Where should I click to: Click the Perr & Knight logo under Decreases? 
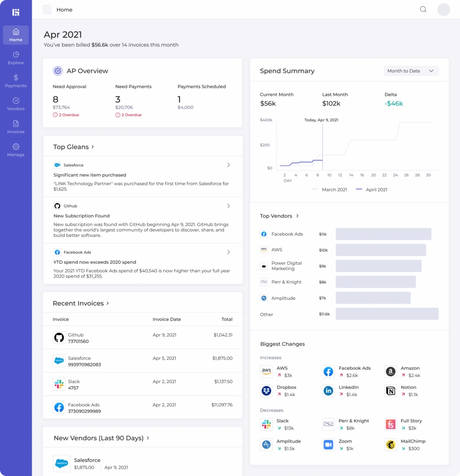pyautogui.click(x=328, y=424)
